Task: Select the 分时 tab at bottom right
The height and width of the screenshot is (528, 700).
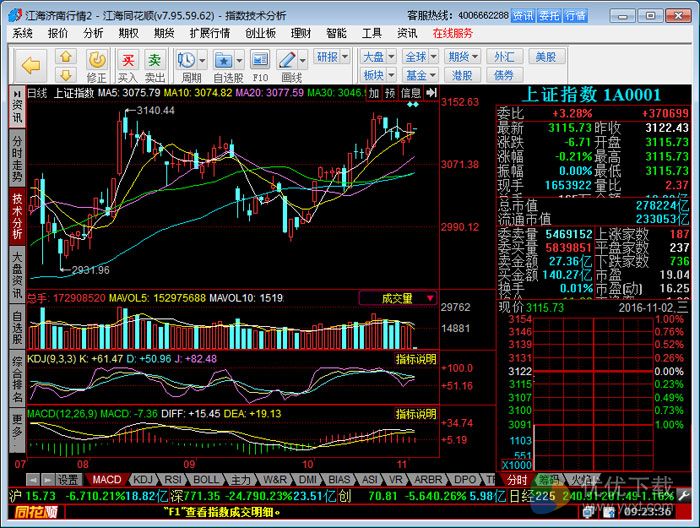Action: 517,480
